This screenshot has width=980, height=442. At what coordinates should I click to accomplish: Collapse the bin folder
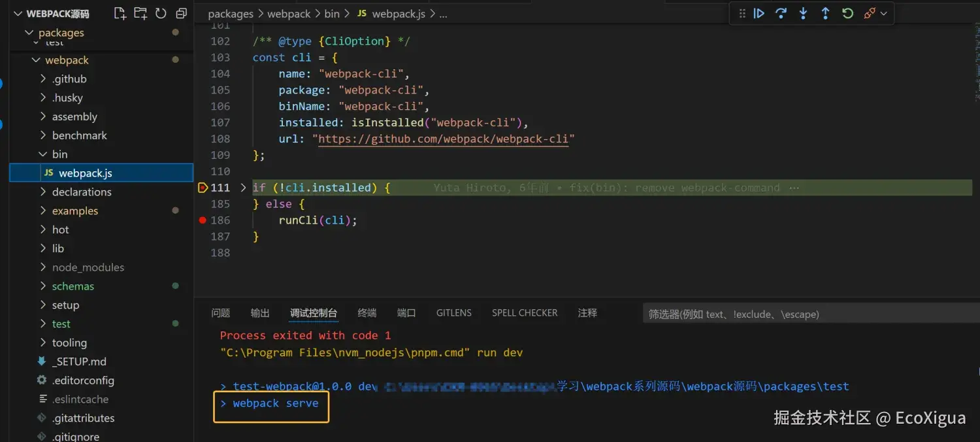43,154
